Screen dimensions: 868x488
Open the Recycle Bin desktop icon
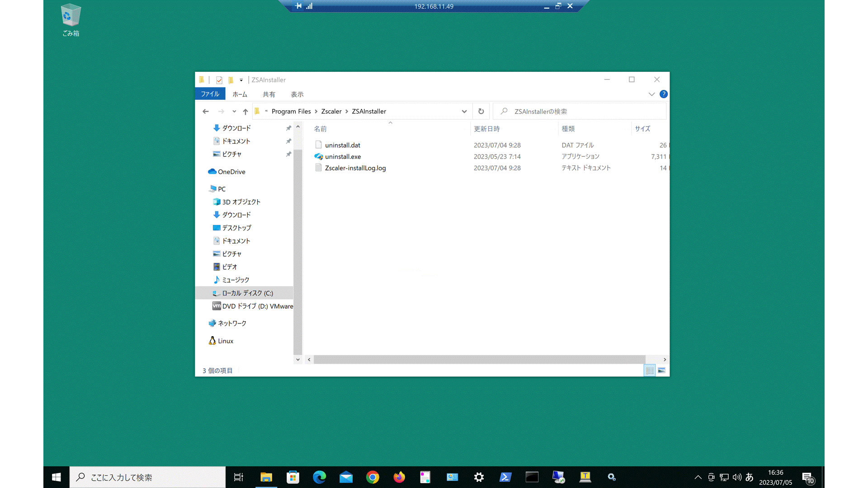[71, 20]
